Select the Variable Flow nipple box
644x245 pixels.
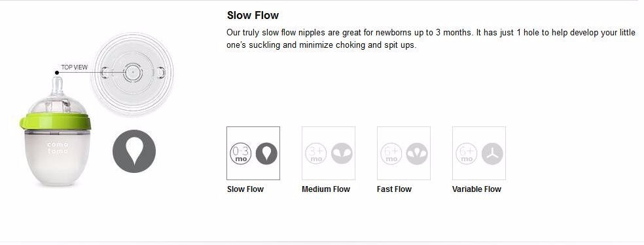478,153
